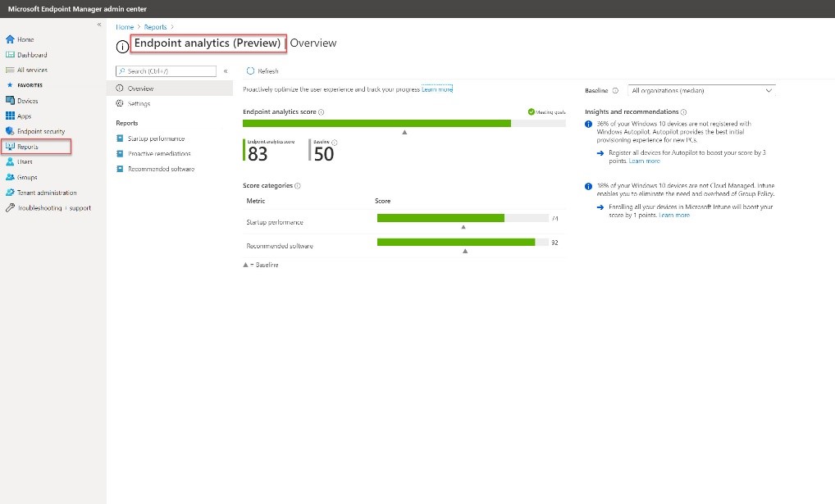
Task: Click the Recommended software score bar
Action: pyautogui.click(x=463, y=242)
